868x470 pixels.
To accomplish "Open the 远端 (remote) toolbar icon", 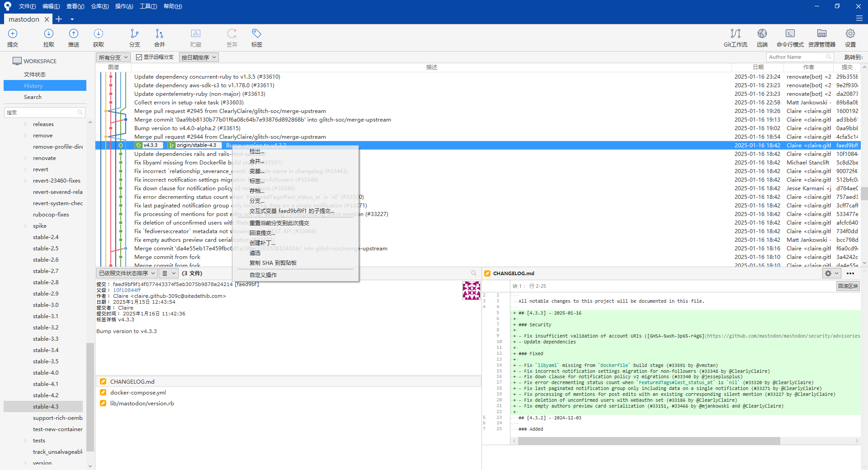I will [762, 38].
